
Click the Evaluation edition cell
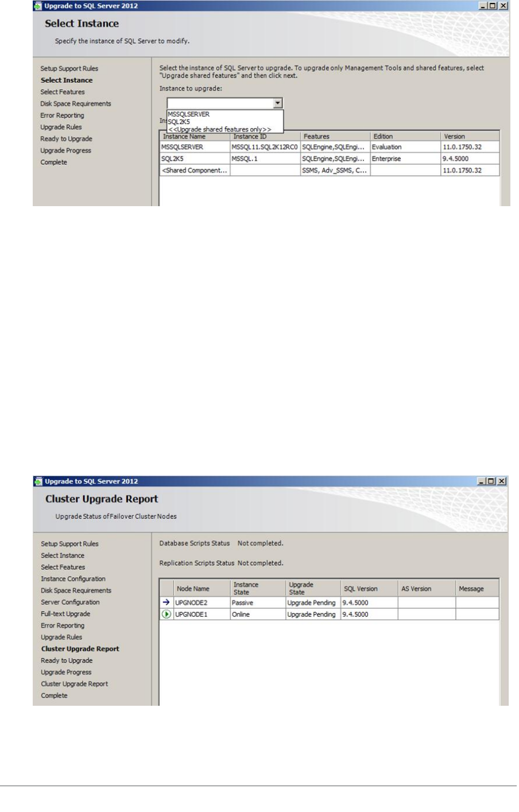click(405, 147)
